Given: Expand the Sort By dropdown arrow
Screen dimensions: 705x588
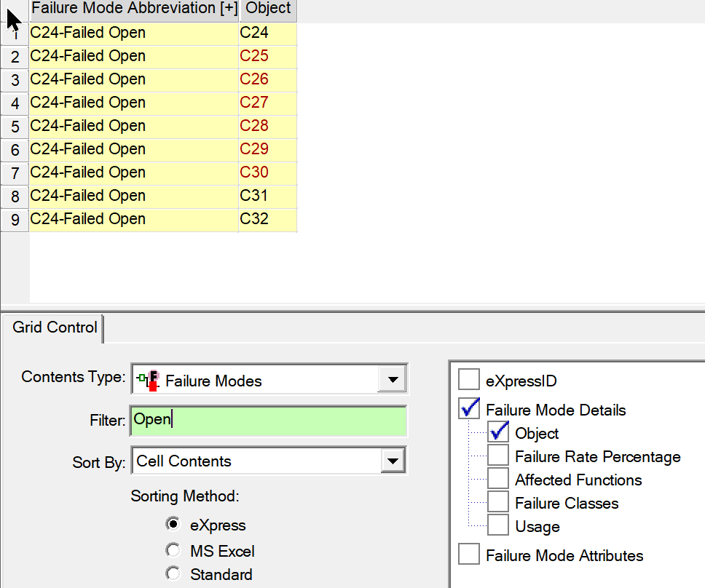Looking at the screenshot, I should [393, 461].
